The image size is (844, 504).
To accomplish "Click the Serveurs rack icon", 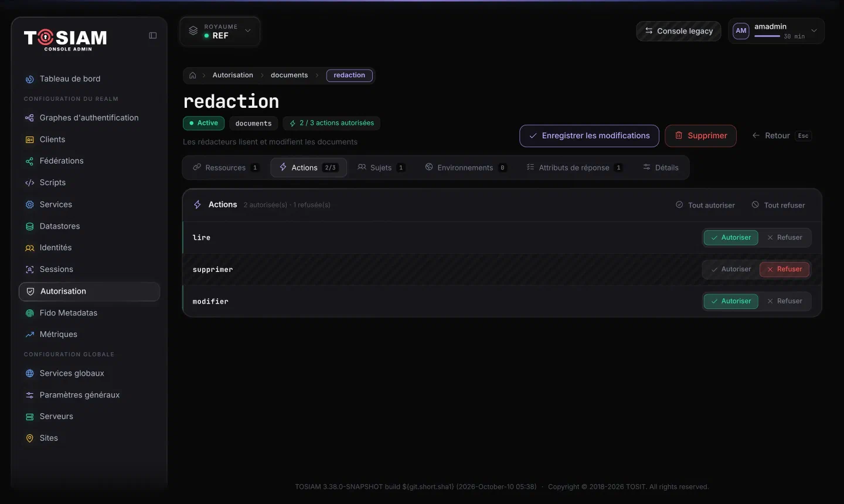I will coord(30,417).
